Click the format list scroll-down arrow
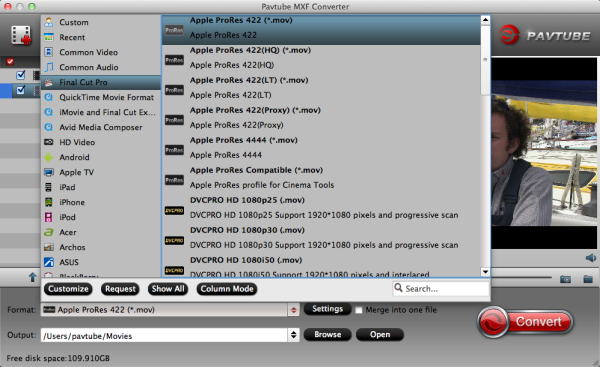 485,272
